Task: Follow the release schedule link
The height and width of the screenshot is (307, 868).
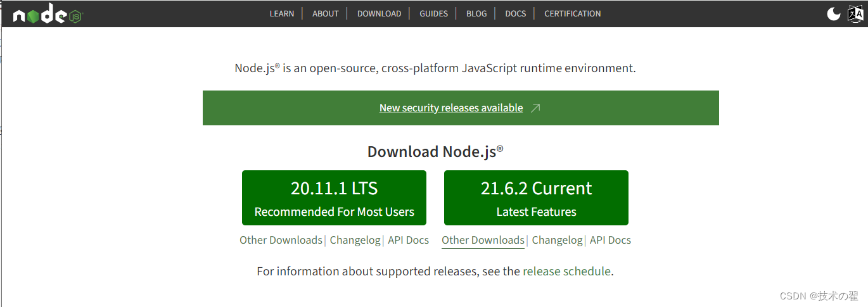Action: (566, 272)
